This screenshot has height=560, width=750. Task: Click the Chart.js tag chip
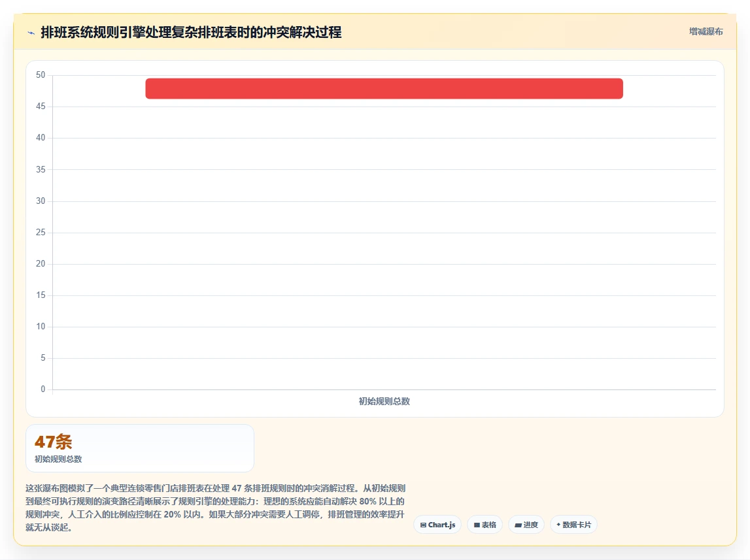pos(437,525)
